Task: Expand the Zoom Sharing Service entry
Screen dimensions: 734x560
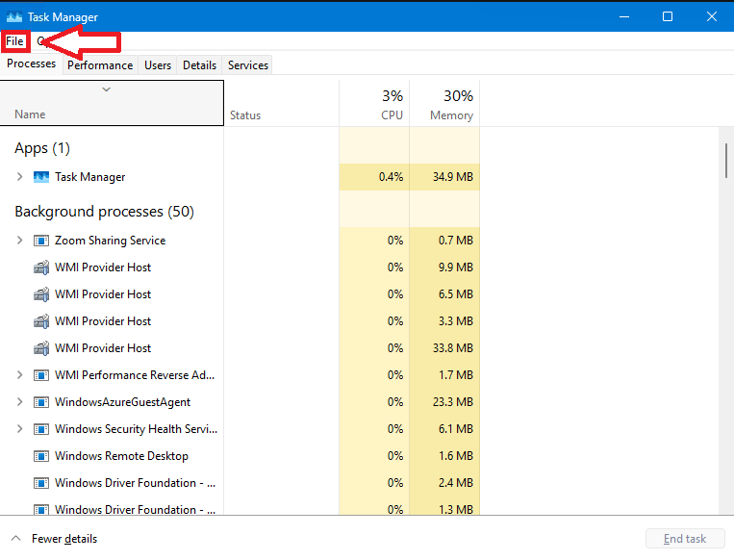Action: (x=19, y=241)
